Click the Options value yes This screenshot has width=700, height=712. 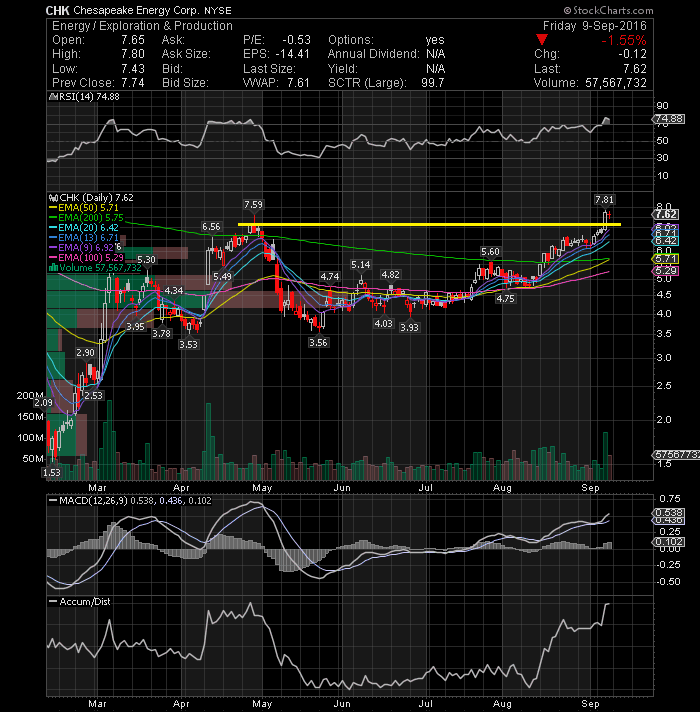point(435,40)
